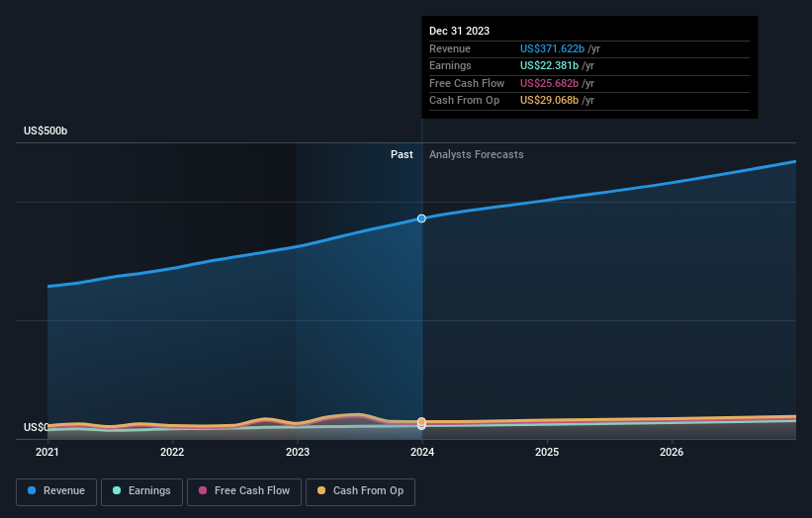This screenshot has height=518, width=812.
Task: Click the Earnings row label in tooltip
Action: [450, 65]
